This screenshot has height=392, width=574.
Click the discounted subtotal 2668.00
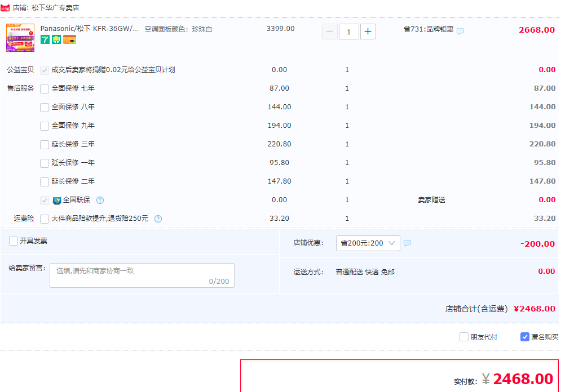click(537, 30)
